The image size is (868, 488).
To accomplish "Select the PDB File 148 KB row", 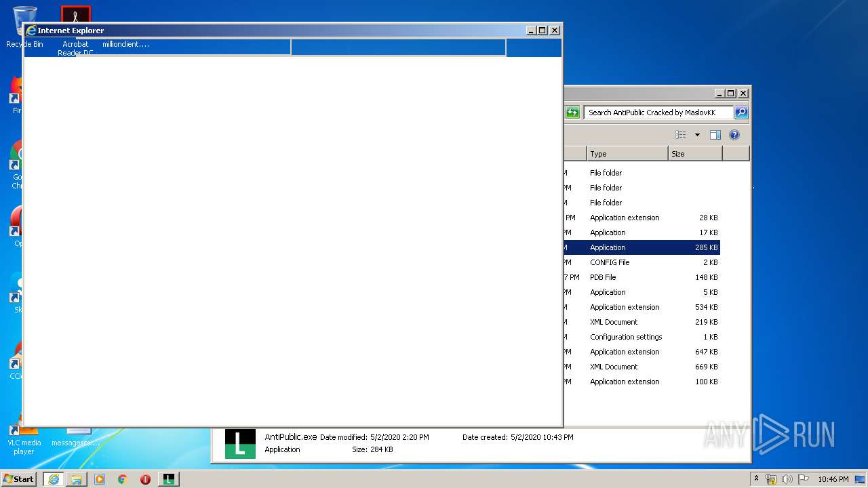I will [642, 277].
